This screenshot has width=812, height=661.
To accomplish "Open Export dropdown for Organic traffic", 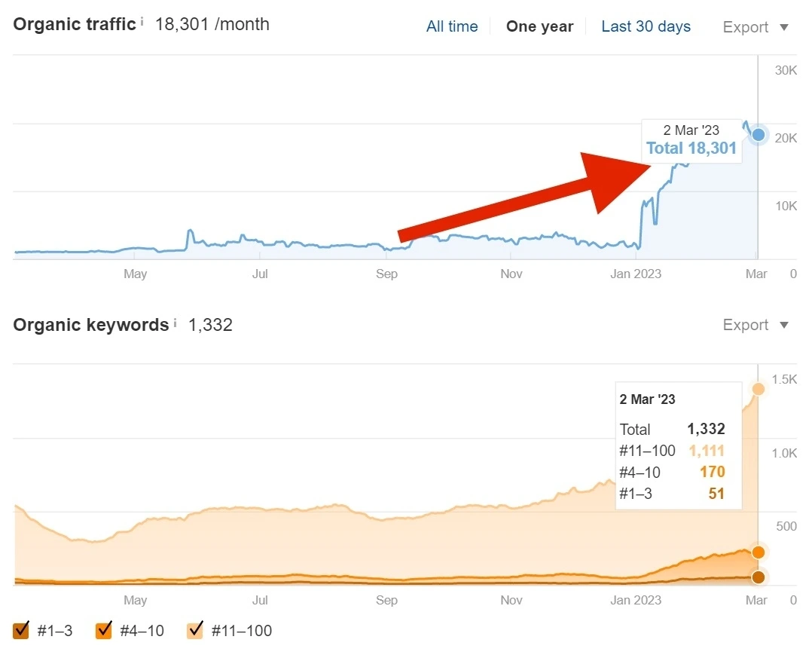I will click(x=756, y=27).
